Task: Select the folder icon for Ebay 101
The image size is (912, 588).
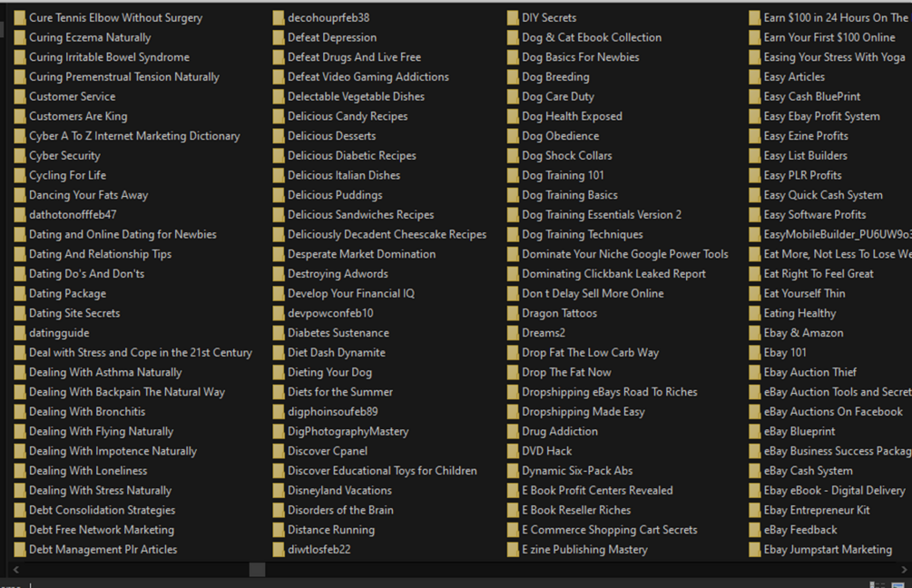Action: click(x=754, y=353)
